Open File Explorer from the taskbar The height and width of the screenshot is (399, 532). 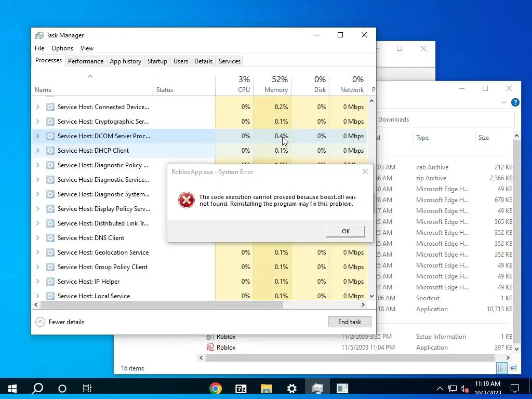pos(267,388)
